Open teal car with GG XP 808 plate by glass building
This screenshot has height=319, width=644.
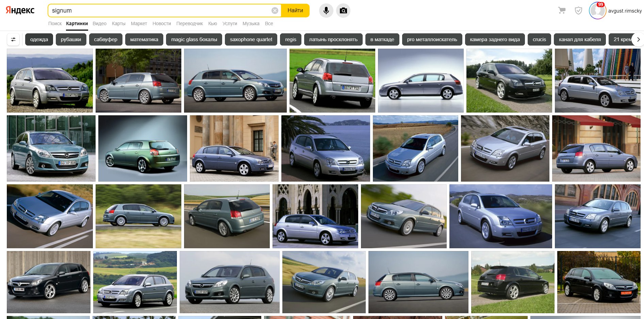coord(51,148)
